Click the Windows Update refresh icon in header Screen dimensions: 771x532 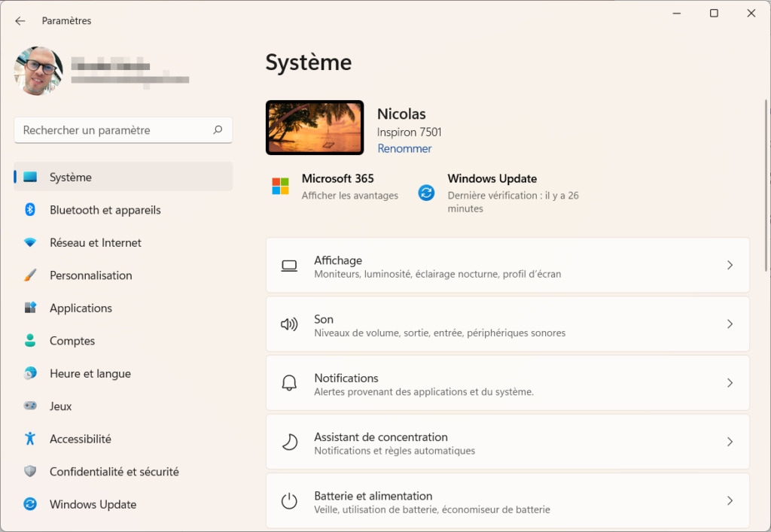point(426,192)
